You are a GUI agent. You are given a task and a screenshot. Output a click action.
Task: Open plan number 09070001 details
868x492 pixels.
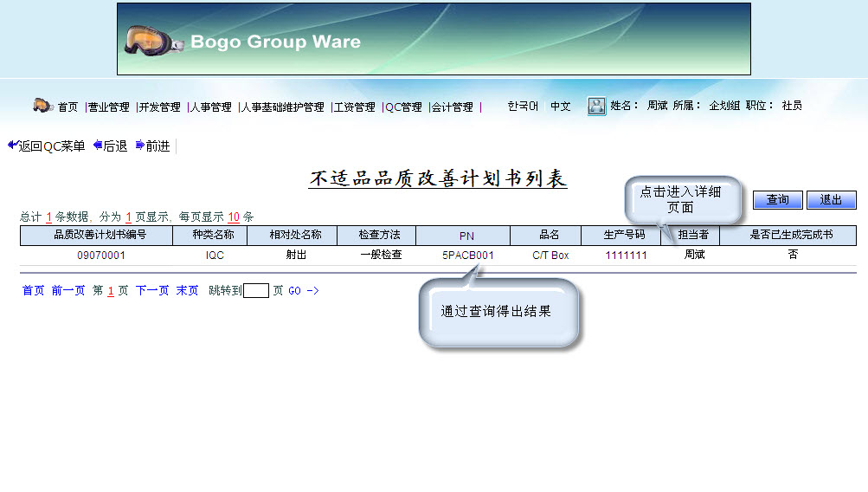point(101,256)
